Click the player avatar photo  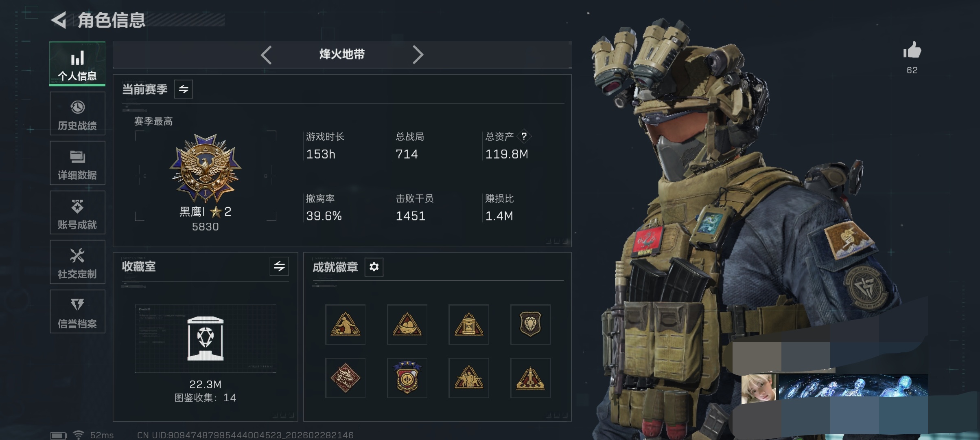(759, 389)
